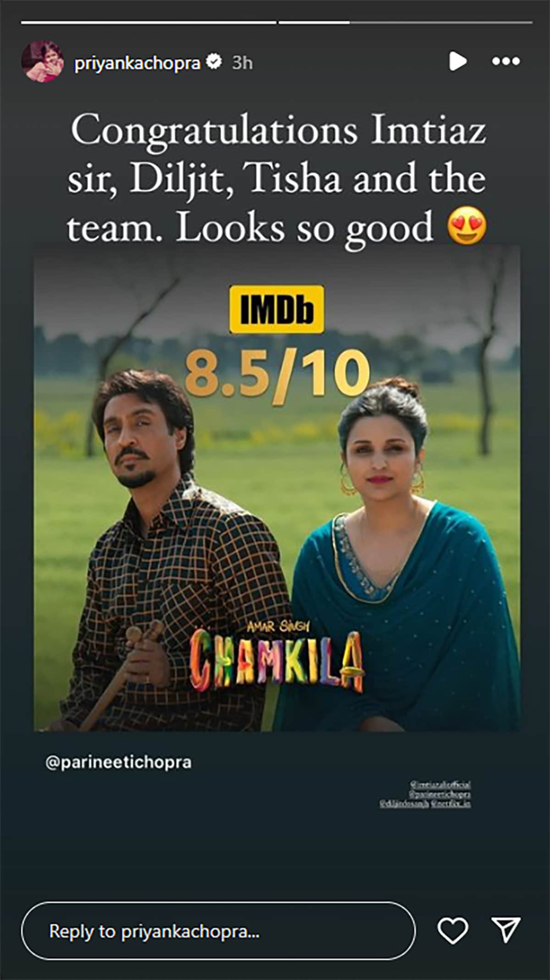This screenshot has height=980, width=550.
Task: Open the three-dots more options menu
Action: coord(506,61)
